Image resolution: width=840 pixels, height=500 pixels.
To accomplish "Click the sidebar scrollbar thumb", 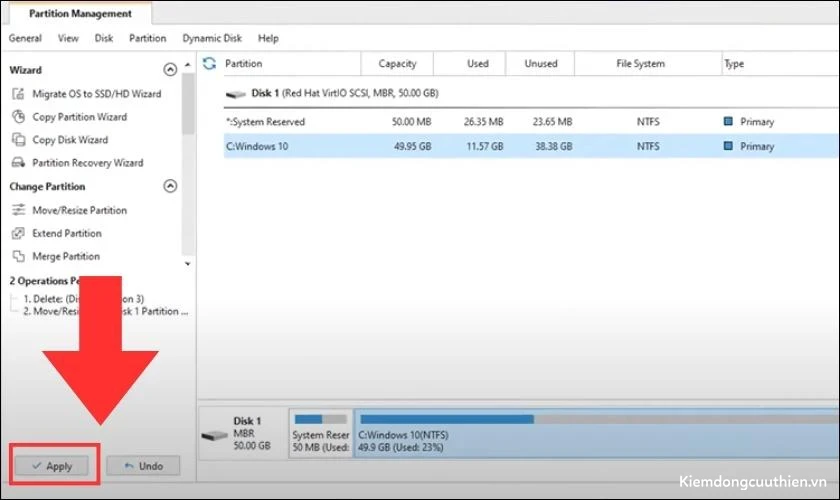I will point(188,103).
